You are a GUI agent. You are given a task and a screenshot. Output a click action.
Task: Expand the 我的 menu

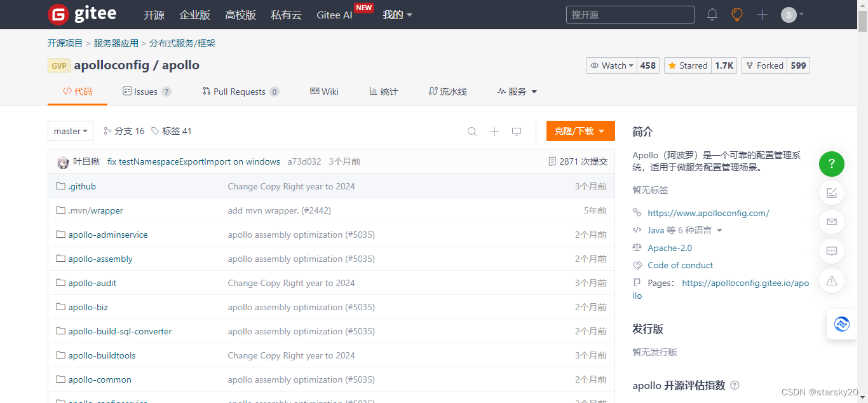[397, 15]
